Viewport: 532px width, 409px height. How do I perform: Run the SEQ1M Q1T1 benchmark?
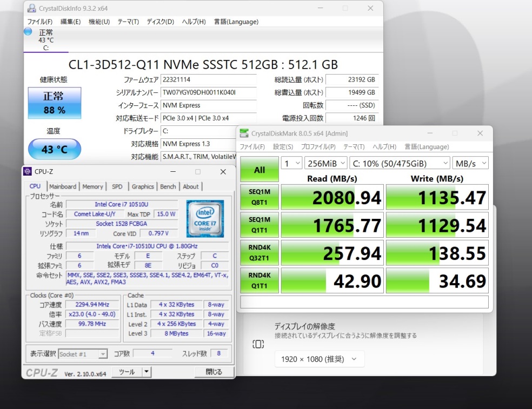point(260,225)
